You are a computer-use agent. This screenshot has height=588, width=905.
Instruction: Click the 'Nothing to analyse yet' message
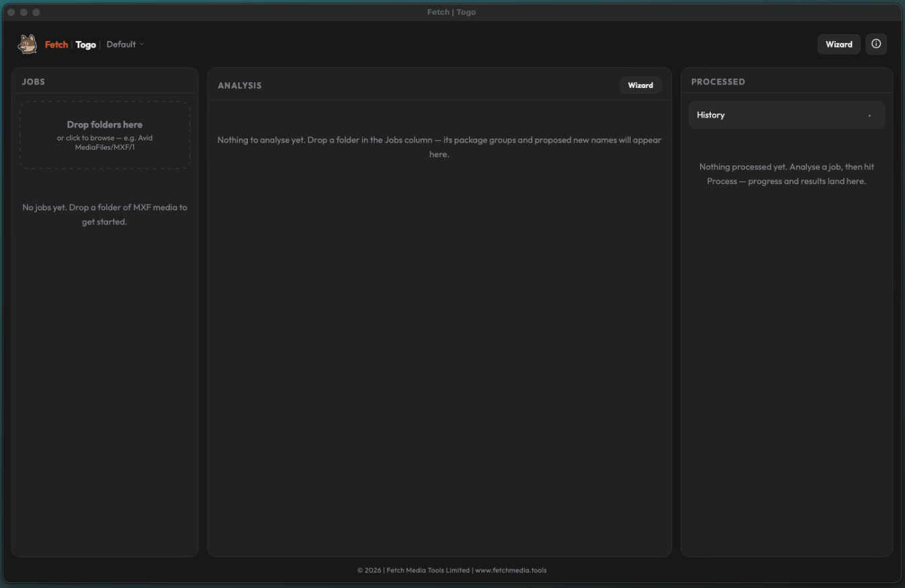[x=439, y=147]
